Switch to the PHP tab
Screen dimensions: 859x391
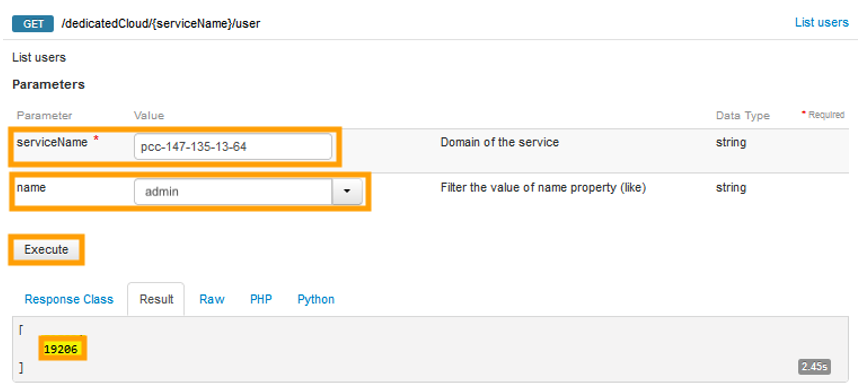(261, 299)
